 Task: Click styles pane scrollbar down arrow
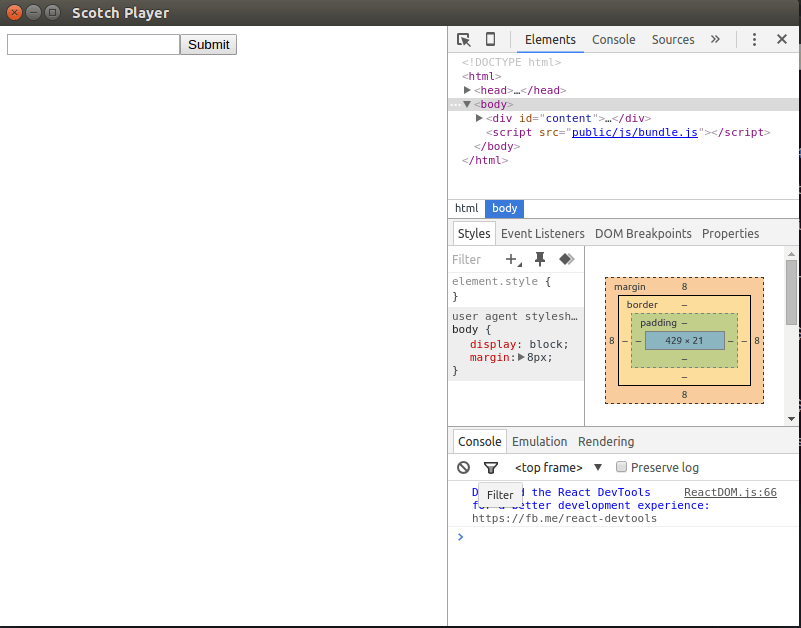[x=791, y=419]
